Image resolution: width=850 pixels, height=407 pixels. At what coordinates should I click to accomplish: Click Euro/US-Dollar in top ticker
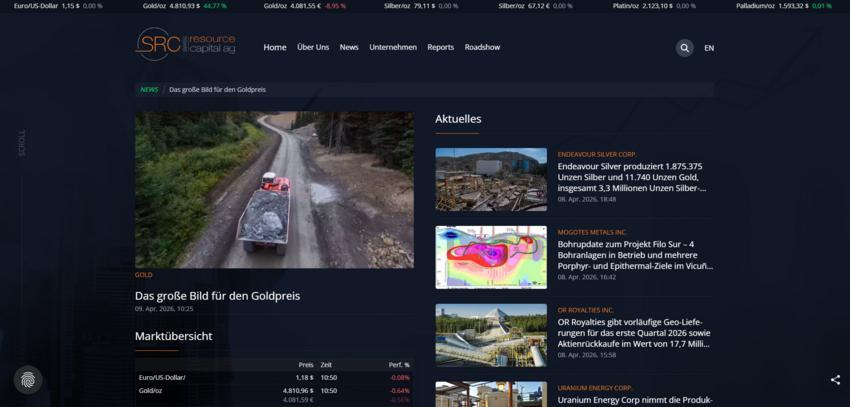click(x=58, y=6)
